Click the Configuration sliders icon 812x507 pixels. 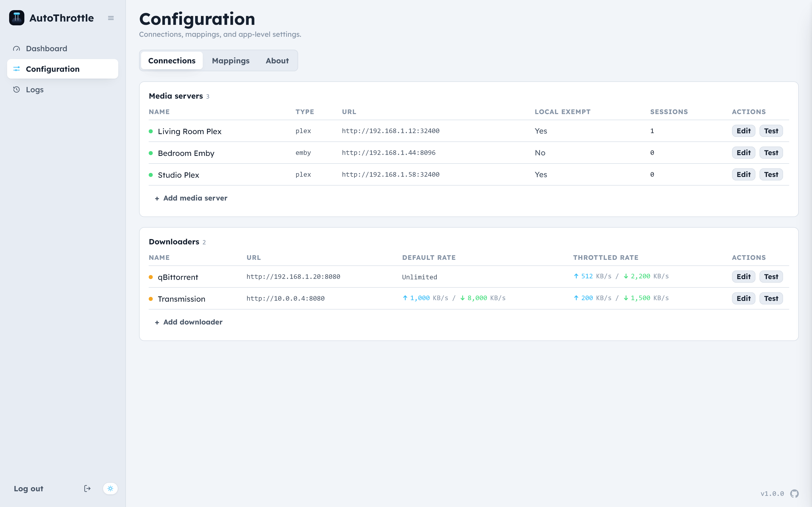[16, 69]
